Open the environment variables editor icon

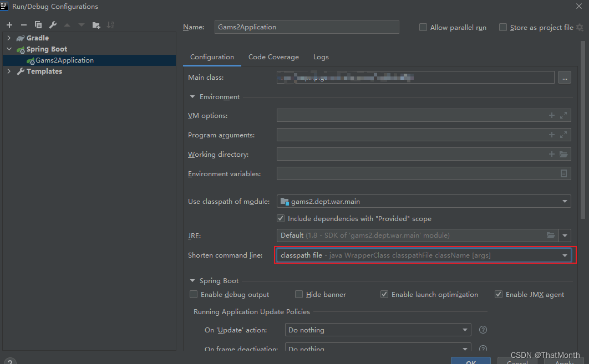click(x=564, y=173)
